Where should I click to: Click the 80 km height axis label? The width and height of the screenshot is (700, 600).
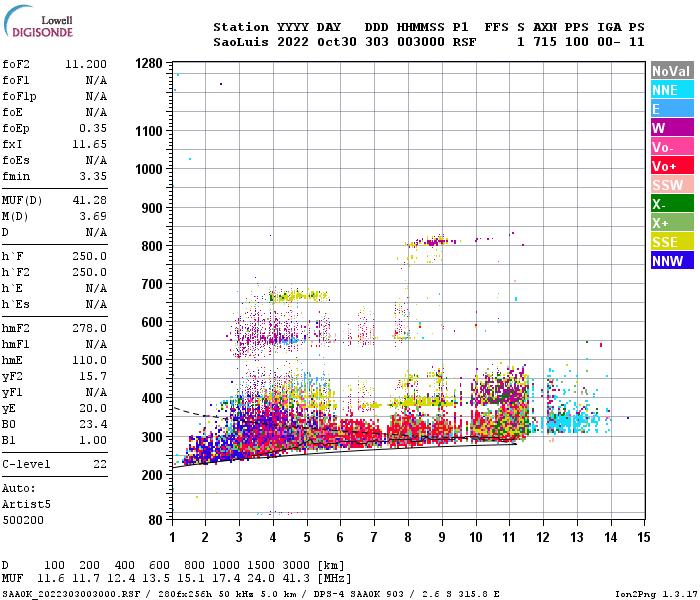(x=155, y=520)
